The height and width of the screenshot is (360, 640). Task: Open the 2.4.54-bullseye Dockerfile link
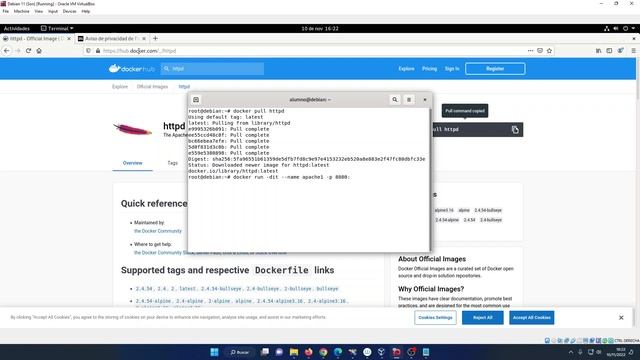[x=221, y=289]
